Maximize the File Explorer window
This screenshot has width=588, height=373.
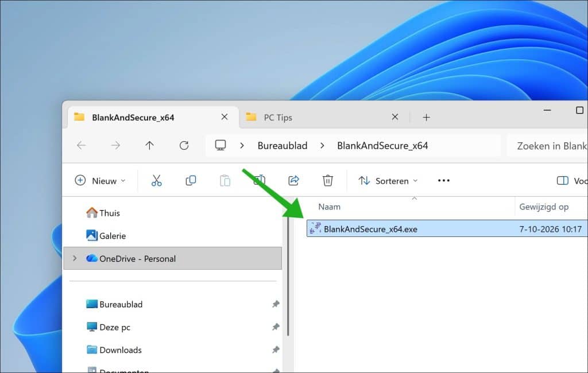click(x=579, y=110)
